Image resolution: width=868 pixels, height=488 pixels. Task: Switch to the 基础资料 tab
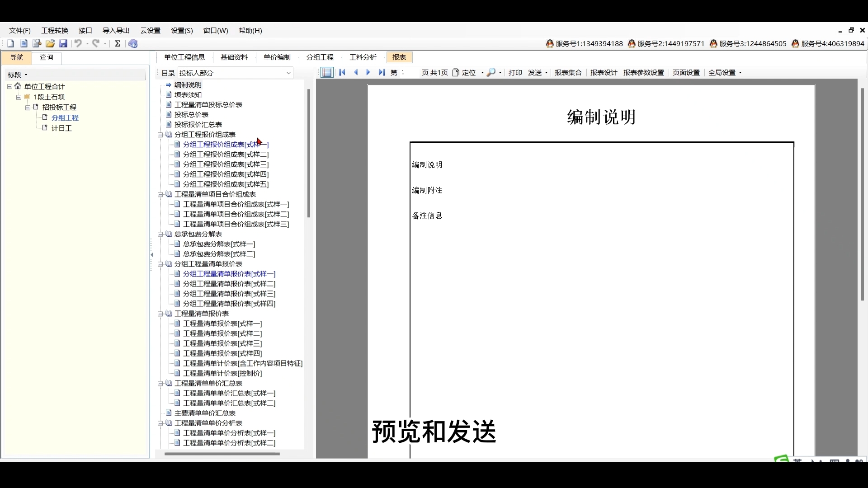tap(234, 57)
